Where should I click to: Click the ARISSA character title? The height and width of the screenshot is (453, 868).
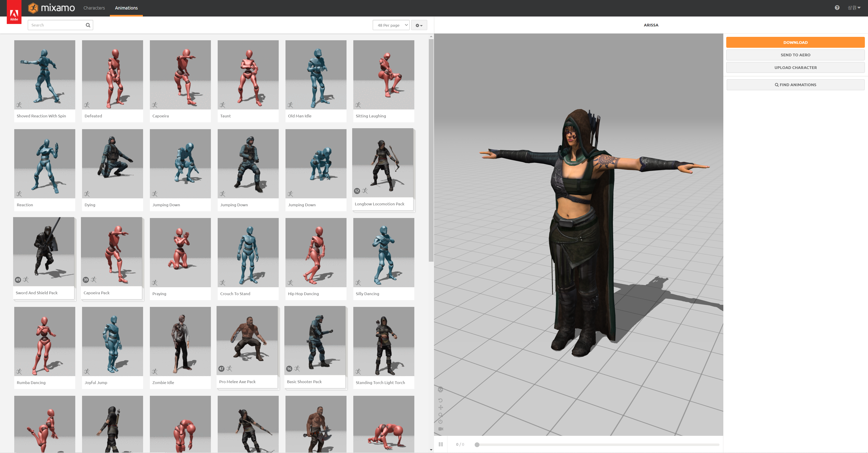[651, 25]
